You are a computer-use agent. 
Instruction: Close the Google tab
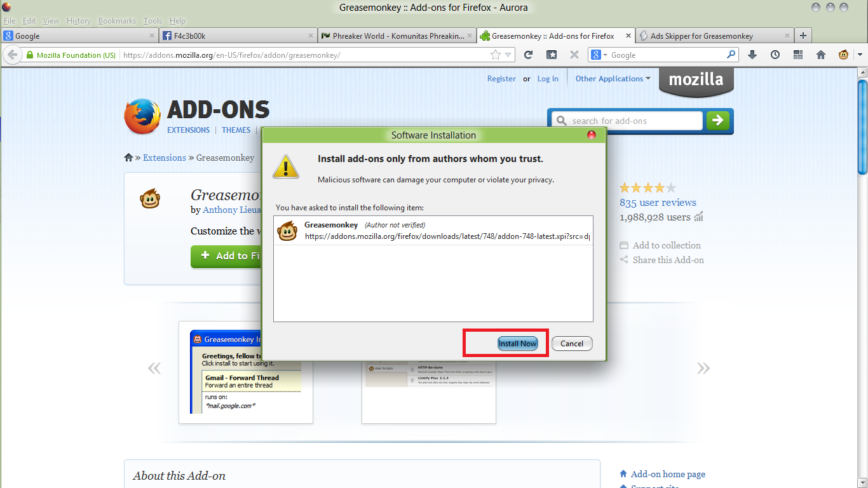tap(151, 36)
